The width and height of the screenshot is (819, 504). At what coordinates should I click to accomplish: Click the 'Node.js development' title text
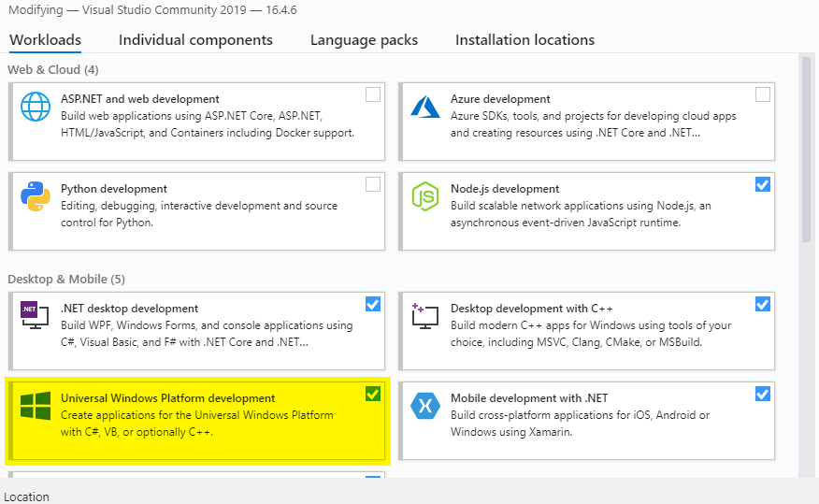tap(505, 189)
